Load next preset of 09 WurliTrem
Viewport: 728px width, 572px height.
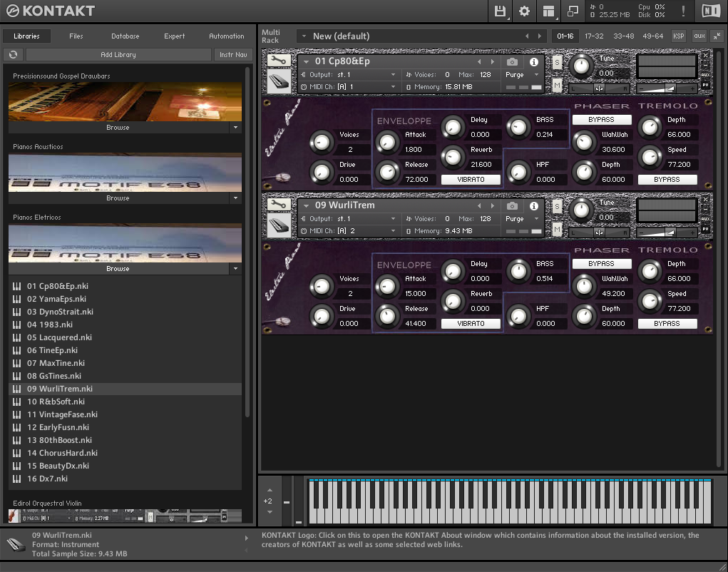(493, 205)
